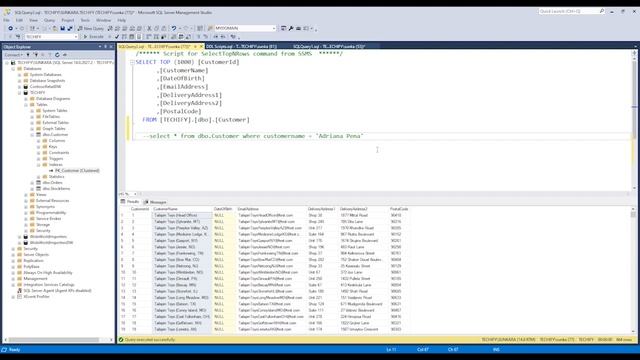Click the wrench properties icon in the toolbar
Viewport: 640px width, 360px height.
point(291,28)
